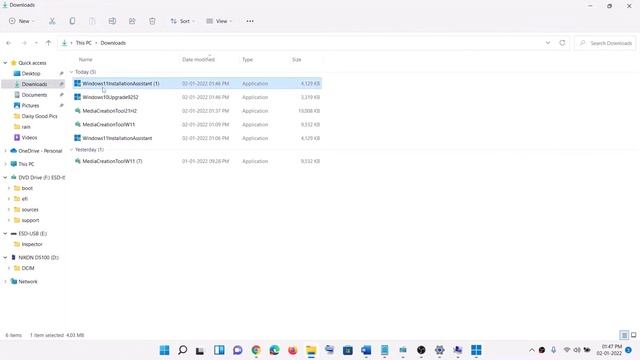Expand the boot folder node

coord(9,188)
